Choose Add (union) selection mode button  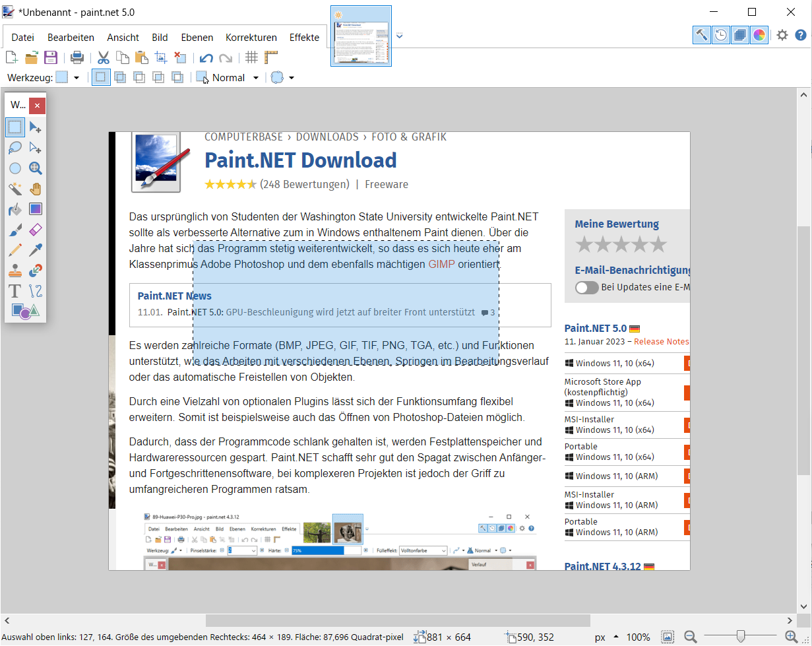[120, 77]
